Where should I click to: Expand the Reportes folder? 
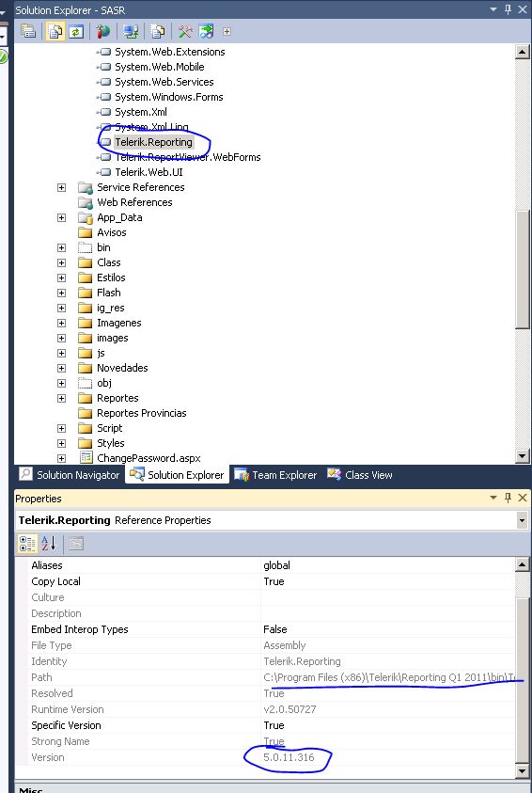62,399
